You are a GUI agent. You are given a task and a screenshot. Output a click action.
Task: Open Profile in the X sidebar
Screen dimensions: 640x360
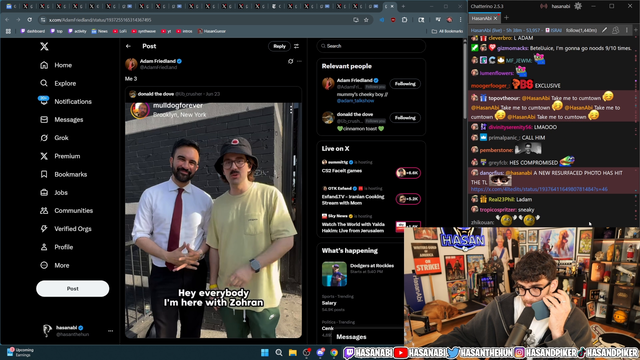pyautogui.click(x=57, y=247)
